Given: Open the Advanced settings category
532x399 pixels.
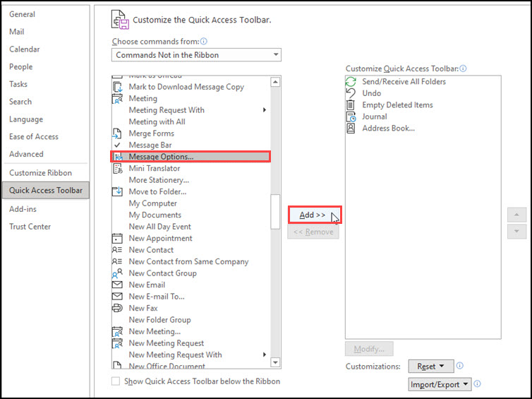Looking at the screenshot, I should click(x=26, y=154).
